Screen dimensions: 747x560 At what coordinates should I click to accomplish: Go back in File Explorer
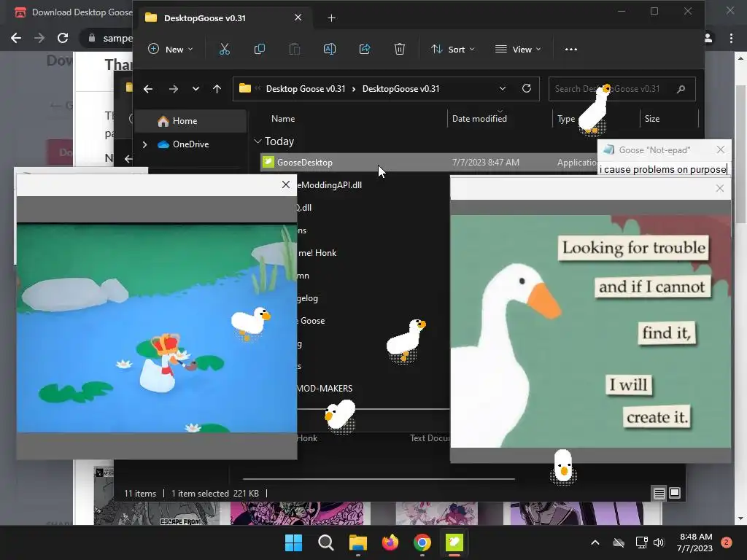click(148, 89)
